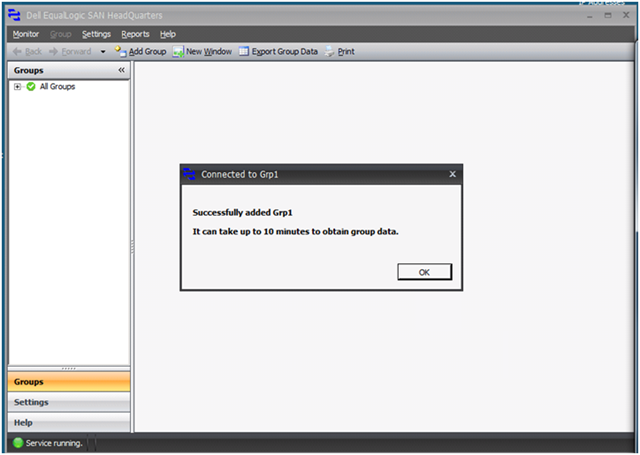Collapse the Groups panel with double chevron

pyautogui.click(x=121, y=70)
